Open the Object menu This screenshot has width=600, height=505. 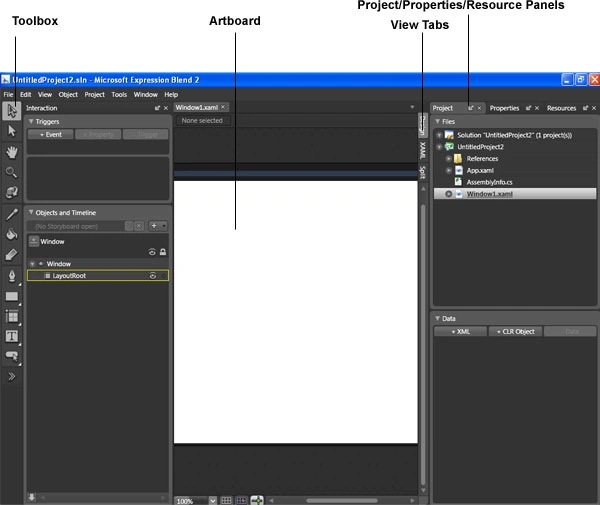(x=68, y=94)
